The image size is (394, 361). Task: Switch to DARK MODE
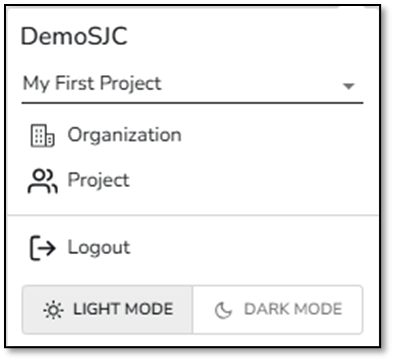tap(277, 309)
